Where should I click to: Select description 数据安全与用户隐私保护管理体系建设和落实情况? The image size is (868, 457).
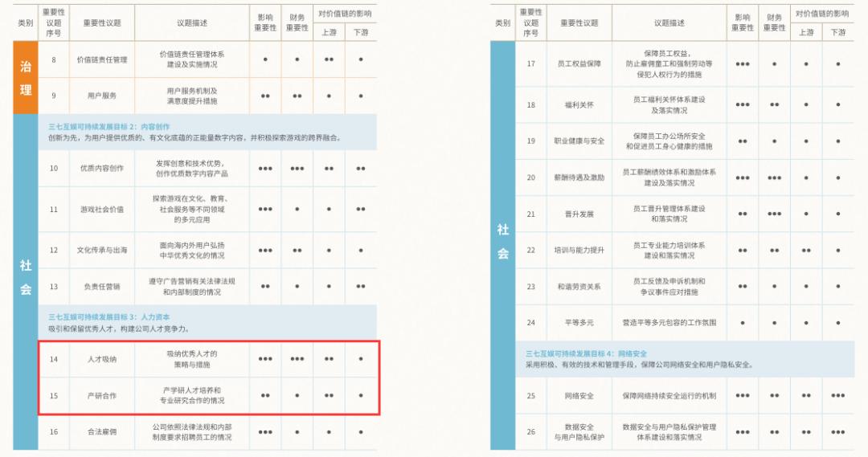coord(669,431)
